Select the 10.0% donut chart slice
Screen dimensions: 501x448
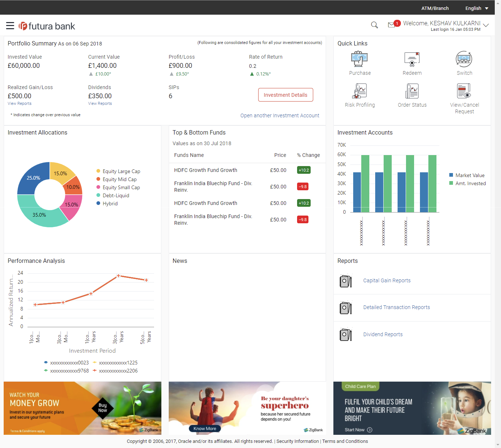[x=73, y=187]
